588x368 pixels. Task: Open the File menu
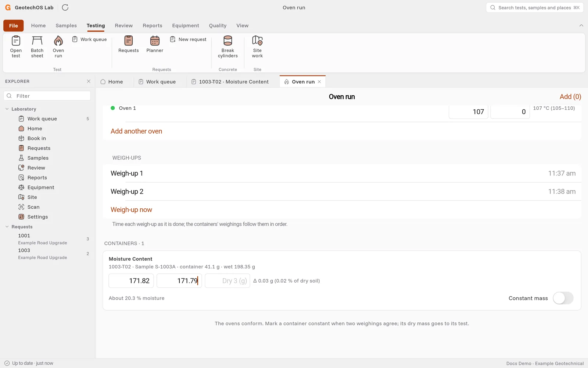[14, 25]
